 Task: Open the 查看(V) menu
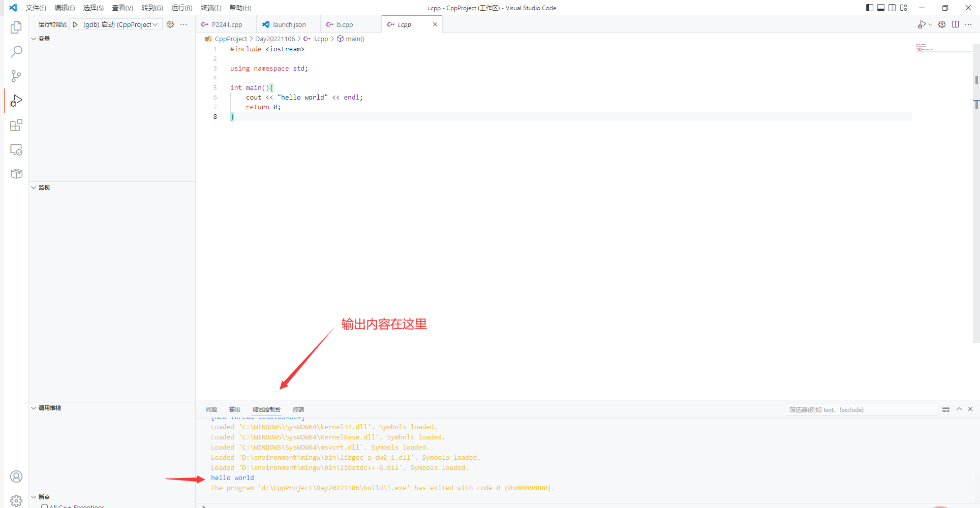click(122, 8)
